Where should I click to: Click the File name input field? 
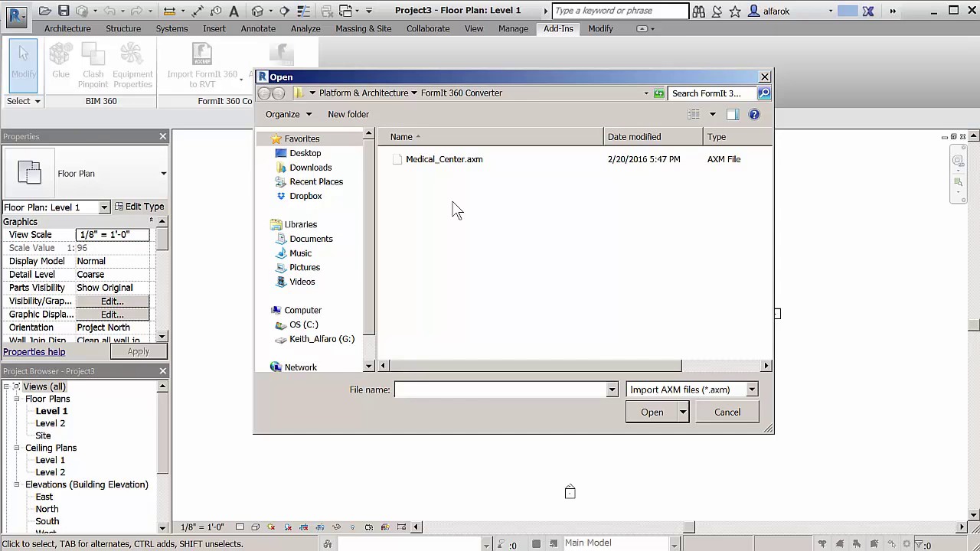pos(501,390)
